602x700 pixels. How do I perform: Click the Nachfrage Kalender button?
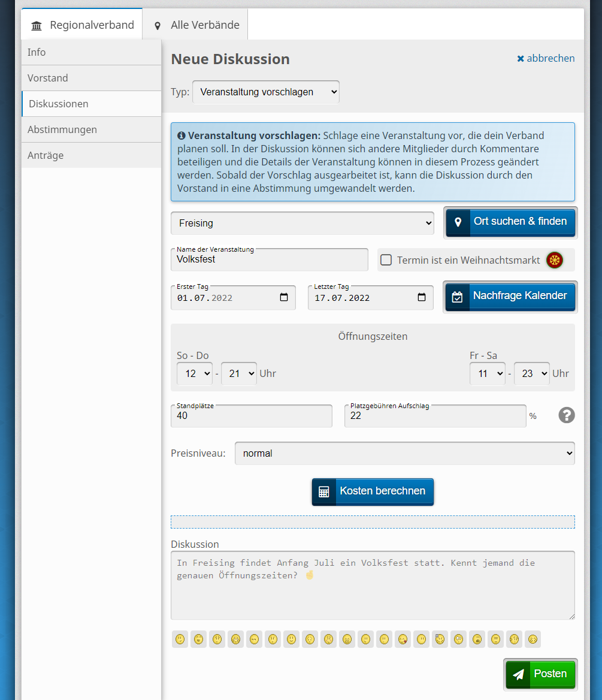pos(510,296)
